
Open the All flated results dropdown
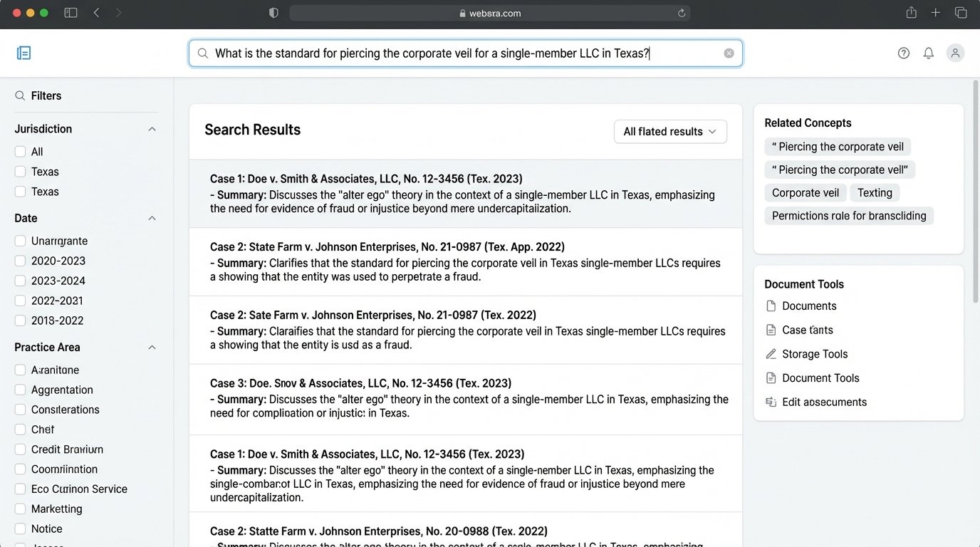670,132
